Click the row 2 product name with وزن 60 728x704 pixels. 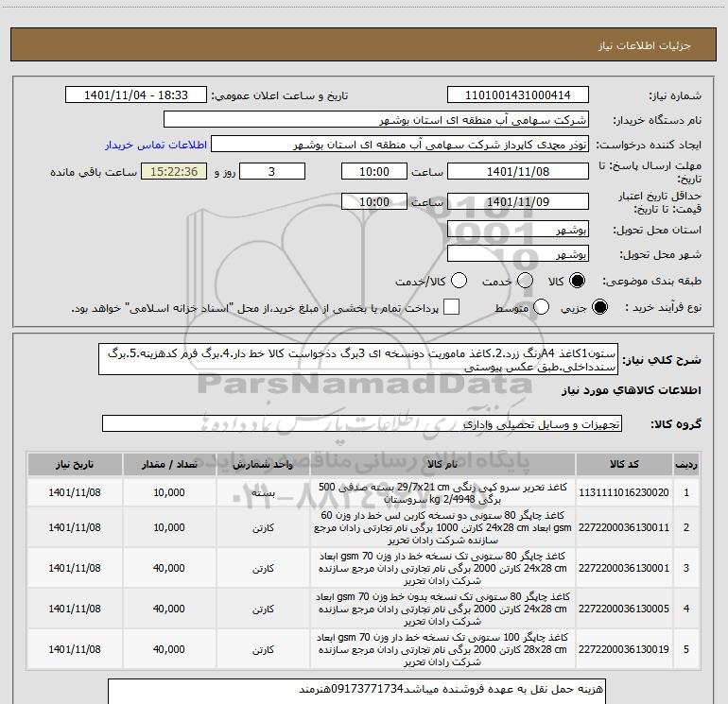click(442, 527)
